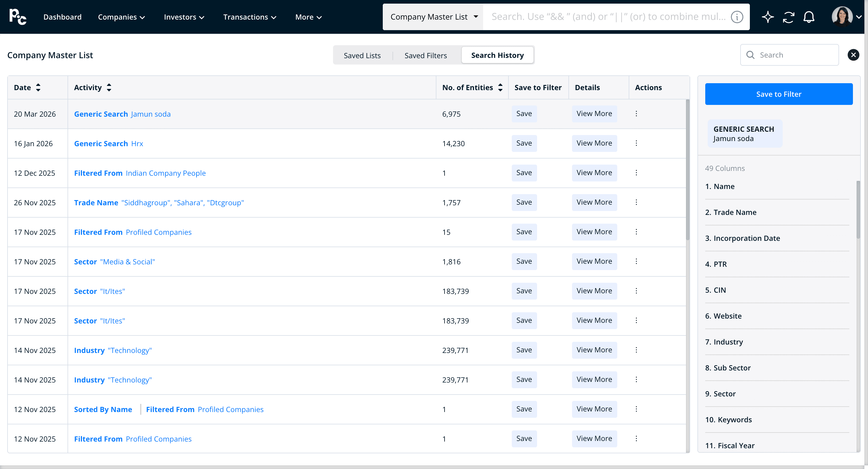
Task: Sort by the No. of Entities arrows
Action: pyautogui.click(x=500, y=88)
